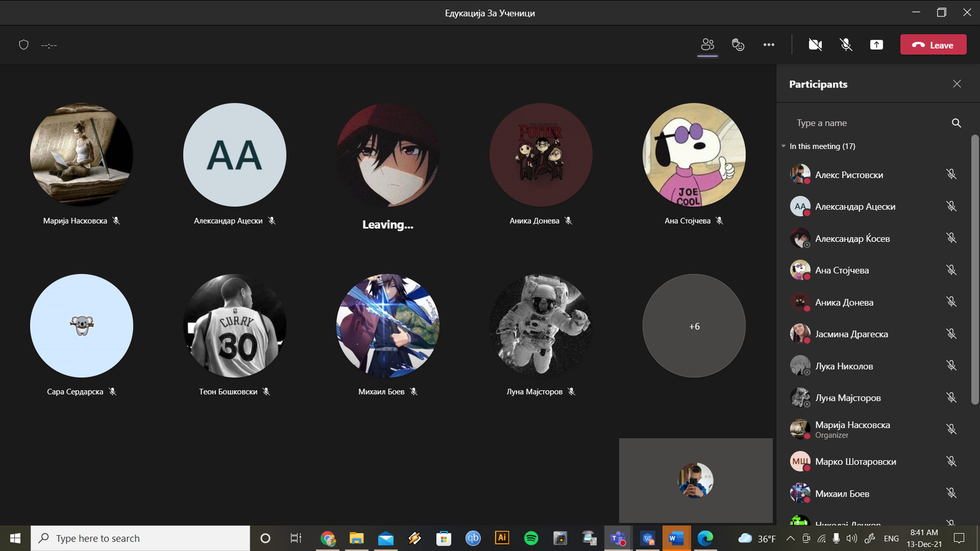Click the participant search magnifier icon
Viewport: 980px width, 551px height.
(956, 123)
